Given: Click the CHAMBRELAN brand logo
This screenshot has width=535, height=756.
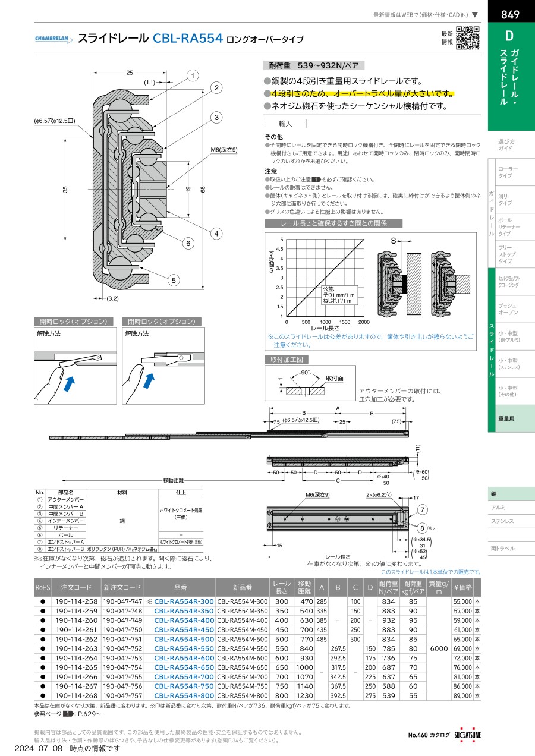Looking at the screenshot, I should pyautogui.click(x=54, y=40).
